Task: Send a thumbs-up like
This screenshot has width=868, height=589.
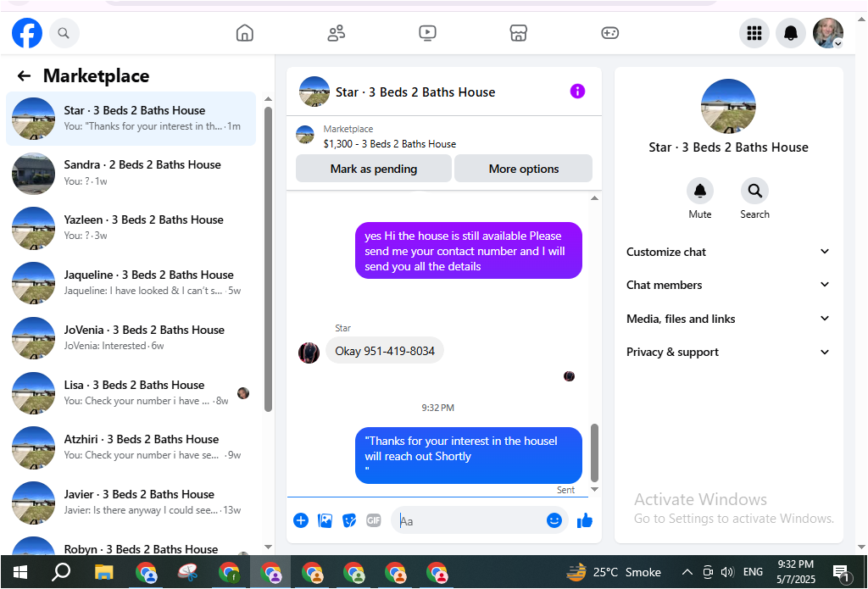Action: 585,520
